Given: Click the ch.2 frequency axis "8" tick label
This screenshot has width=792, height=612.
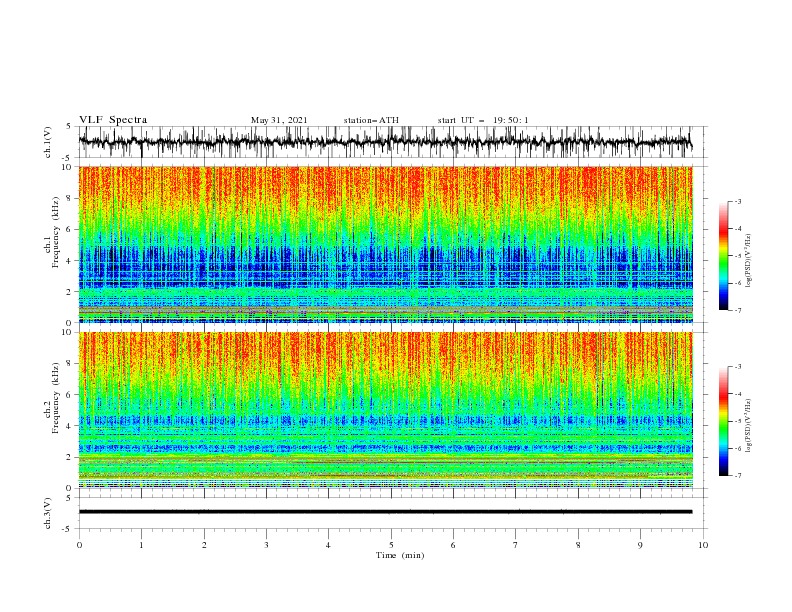Looking at the screenshot, I should (68, 364).
